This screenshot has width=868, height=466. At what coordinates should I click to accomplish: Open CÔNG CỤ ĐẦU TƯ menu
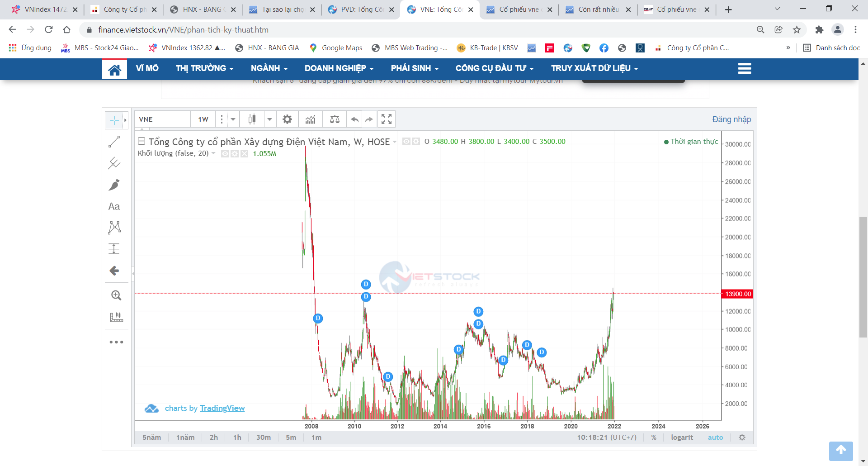coord(495,68)
